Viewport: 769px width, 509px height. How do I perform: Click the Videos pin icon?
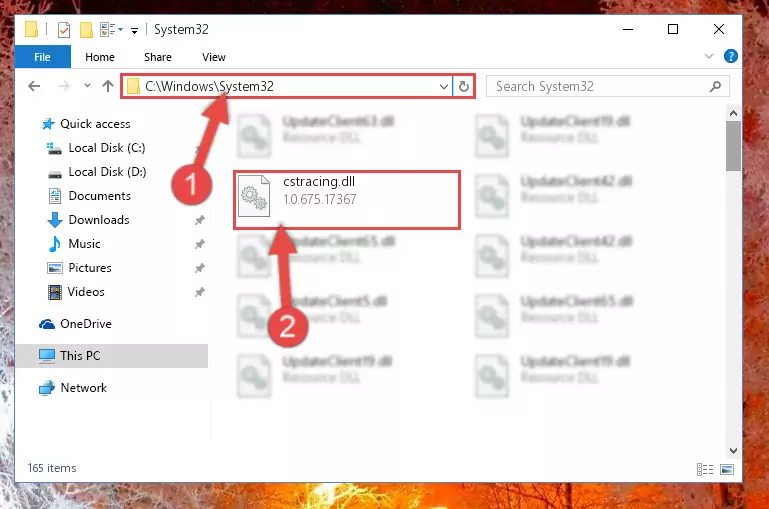tap(199, 292)
